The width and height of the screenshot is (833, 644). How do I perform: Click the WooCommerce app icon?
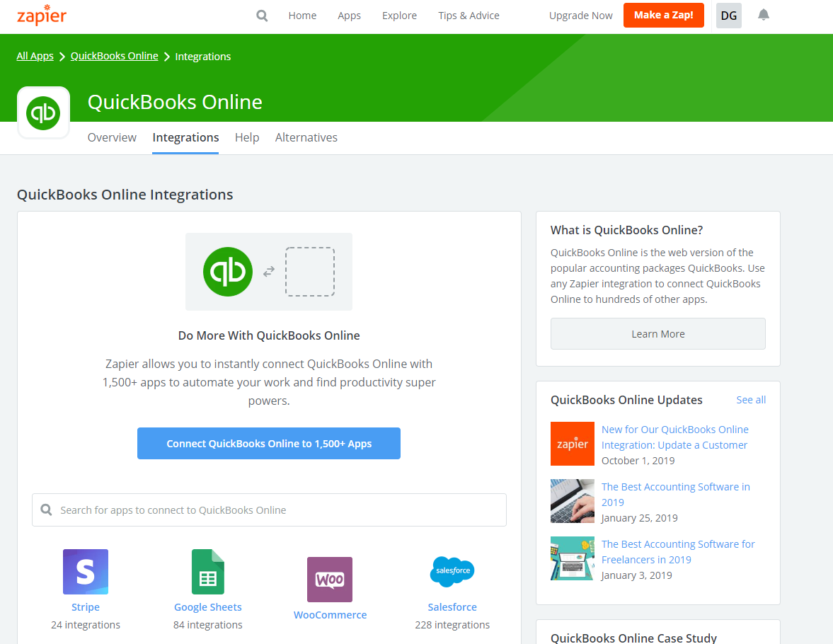[330, 580]
